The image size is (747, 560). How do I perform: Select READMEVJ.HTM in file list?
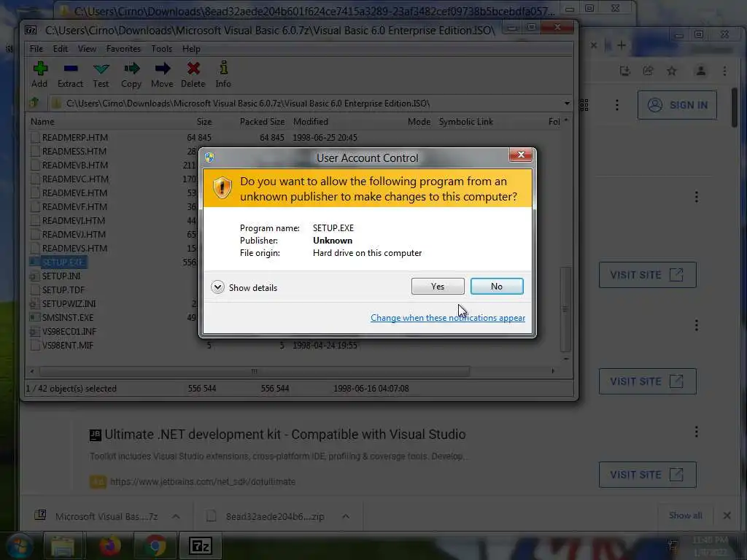click(x=74, y=234)
